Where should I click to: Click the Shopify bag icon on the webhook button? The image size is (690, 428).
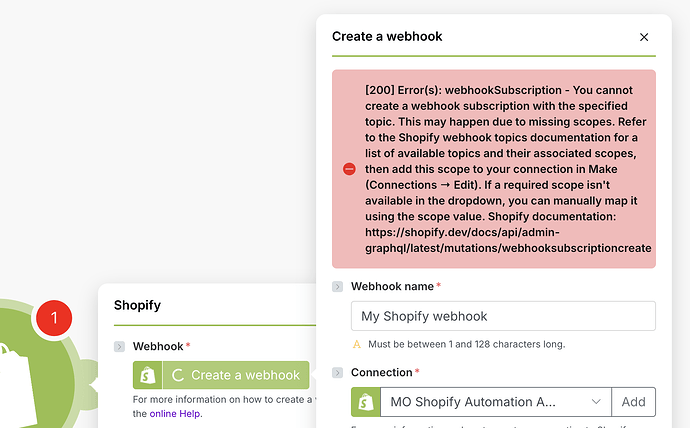pos(147,375)
